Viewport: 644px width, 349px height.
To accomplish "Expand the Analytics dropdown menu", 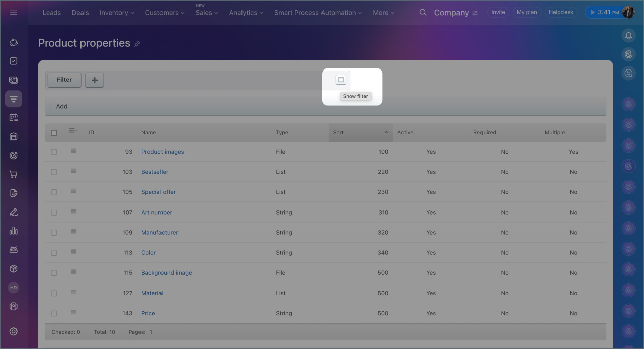I will click(x=246, y=13).
